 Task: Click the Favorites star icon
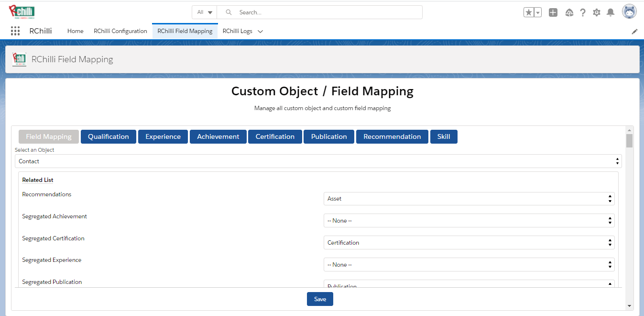pyautogui.click(x=529, y=12)
